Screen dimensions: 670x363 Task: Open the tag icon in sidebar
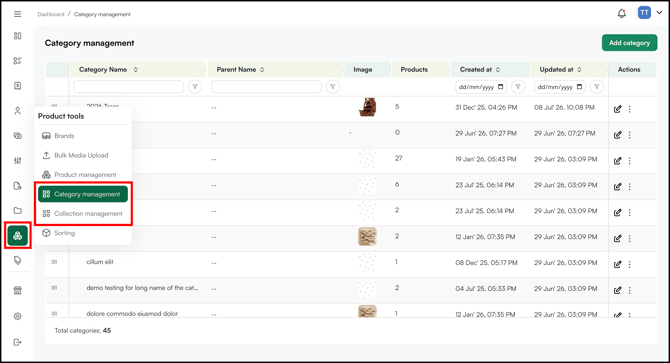point(18,261)
